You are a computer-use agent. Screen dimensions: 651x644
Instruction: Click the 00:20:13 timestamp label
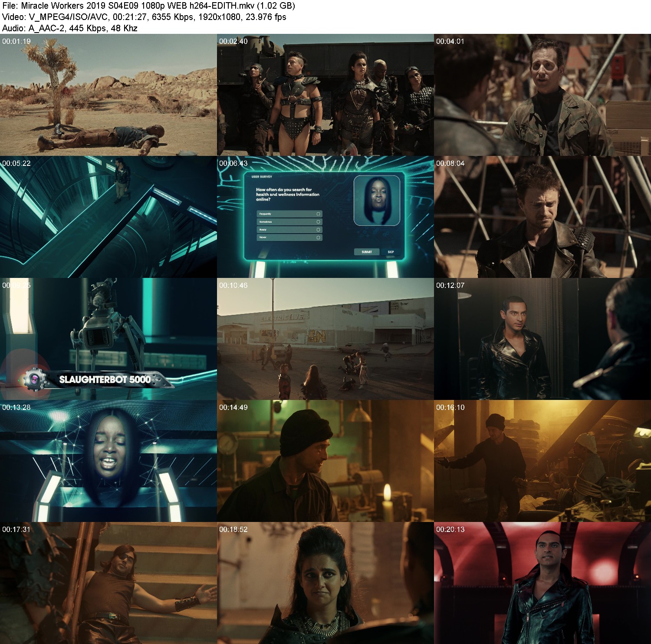pyautogui.click(x=450, y=529)
